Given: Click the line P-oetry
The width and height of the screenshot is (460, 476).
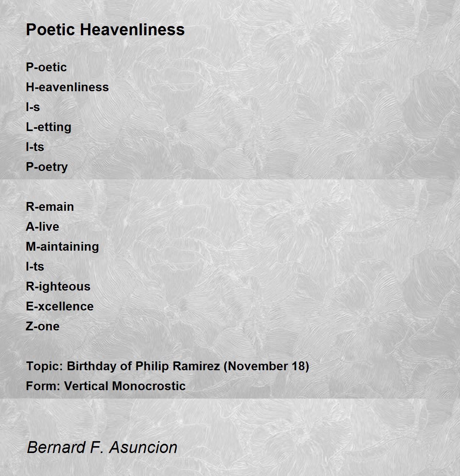Looking at the screenshot, I should pos(47,167).
